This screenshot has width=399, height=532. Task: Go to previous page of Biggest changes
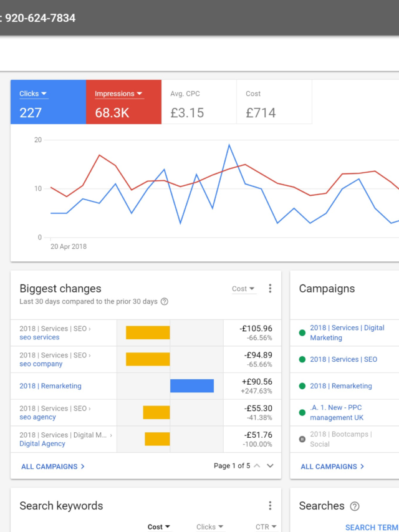coord(256,466)
